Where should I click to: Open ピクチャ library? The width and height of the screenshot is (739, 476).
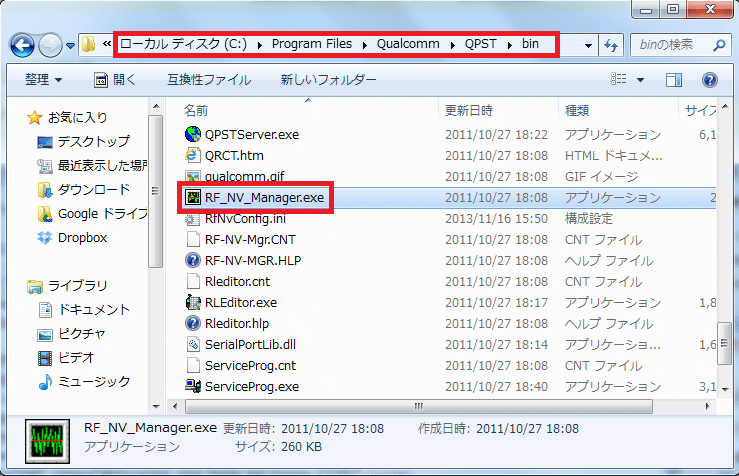coord(82,334)
